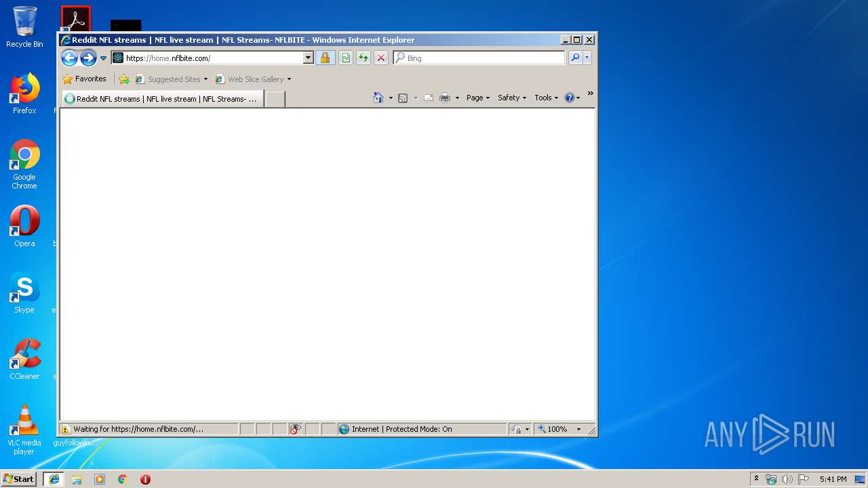
Task: Open the recent pages dropdown arrow
Action: tap(103, 58)
